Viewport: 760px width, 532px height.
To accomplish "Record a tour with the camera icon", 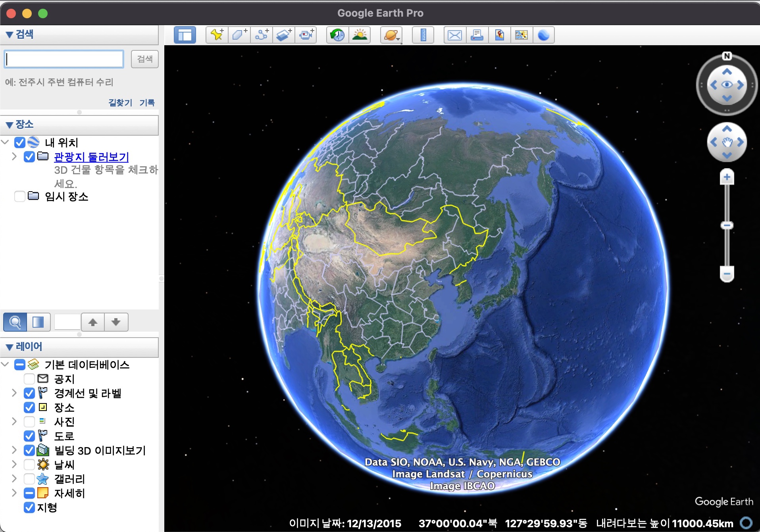I will click(306, 35).
